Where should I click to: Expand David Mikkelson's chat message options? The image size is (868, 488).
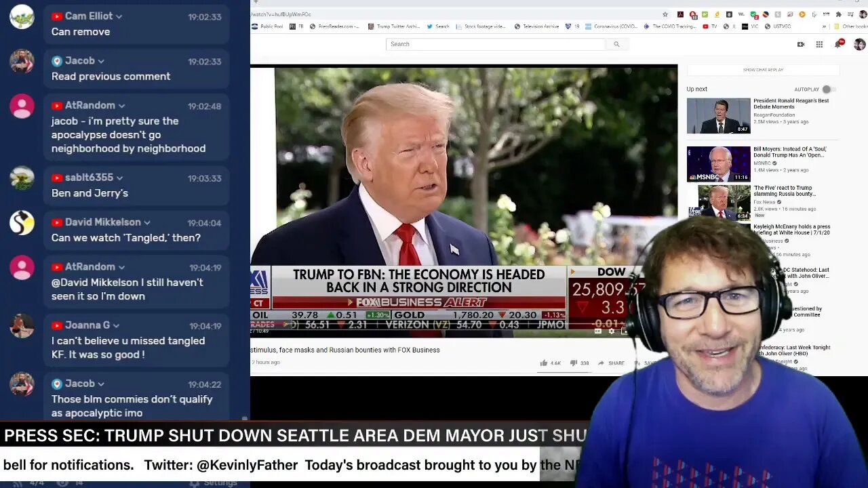click(147, 222)
